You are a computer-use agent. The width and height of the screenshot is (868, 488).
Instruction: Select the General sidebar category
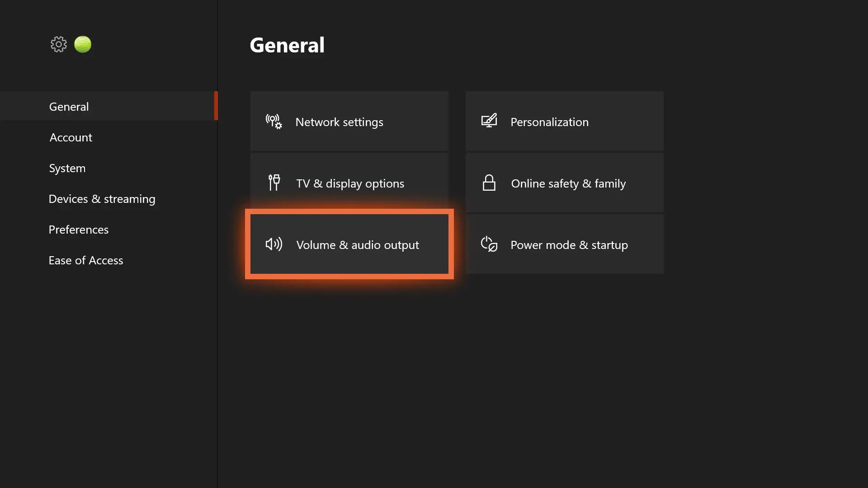pyautogui.click(x=69, y=107)
